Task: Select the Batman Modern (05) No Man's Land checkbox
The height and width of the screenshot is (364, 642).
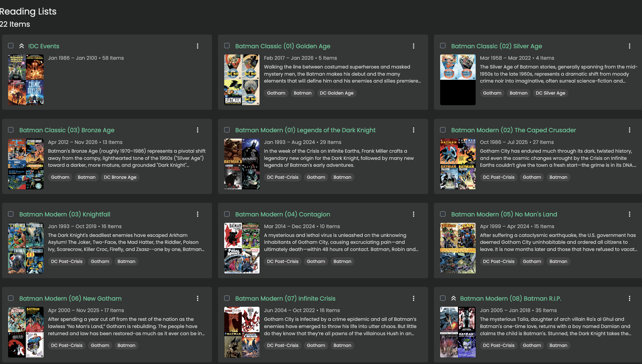Action: pos(443,214)
